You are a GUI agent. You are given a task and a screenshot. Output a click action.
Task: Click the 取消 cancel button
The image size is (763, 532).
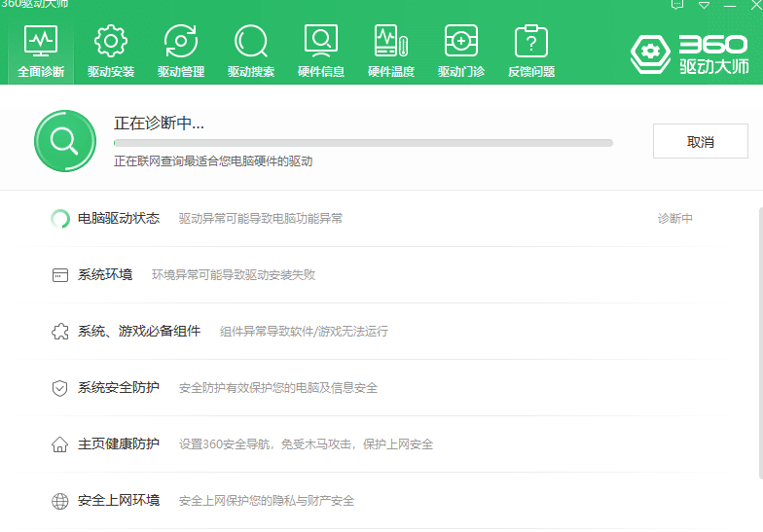700,141
